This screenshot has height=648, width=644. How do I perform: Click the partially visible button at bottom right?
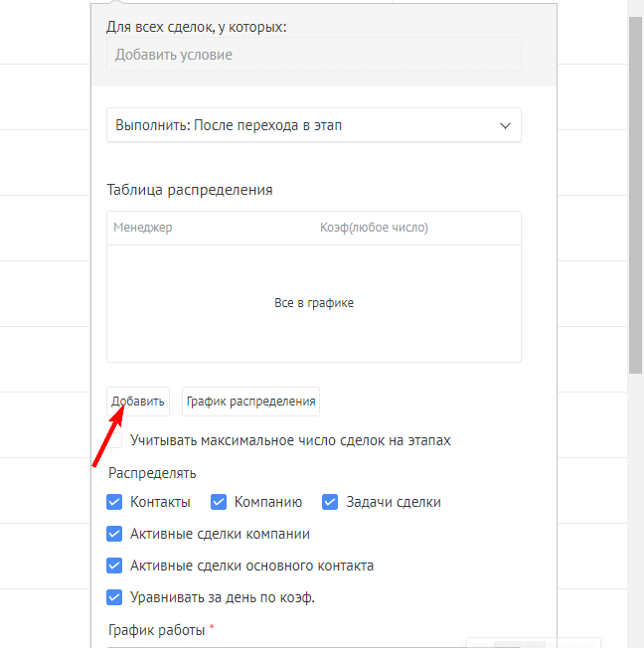click(534, 642)
